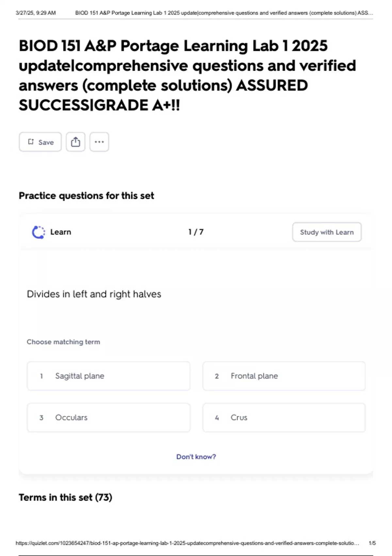Open the three-dot more options menu
The height and width of the screenshot is (556, 392).
tap(99, 142)
